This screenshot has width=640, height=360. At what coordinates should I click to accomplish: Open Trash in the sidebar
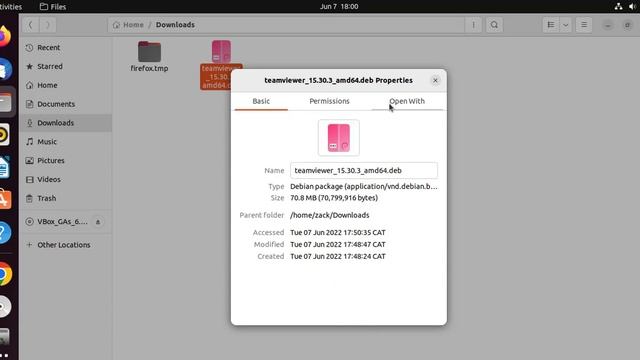tap(65, 198)
